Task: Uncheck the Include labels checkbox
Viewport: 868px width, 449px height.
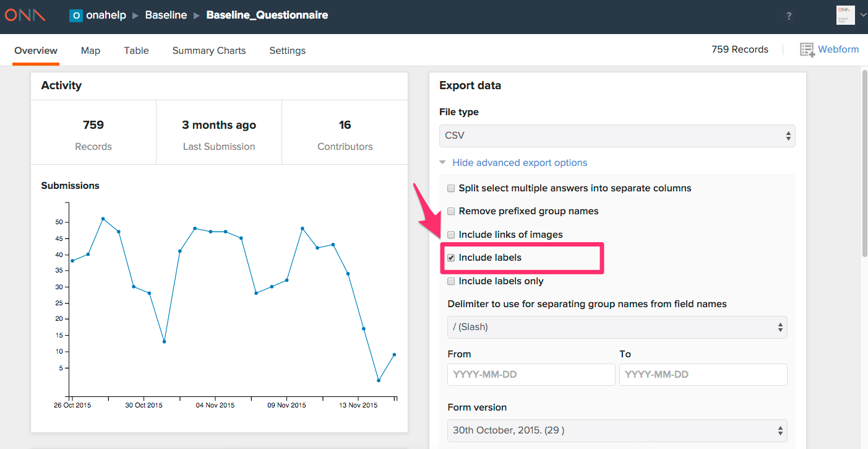Action: tap(451, 258)
